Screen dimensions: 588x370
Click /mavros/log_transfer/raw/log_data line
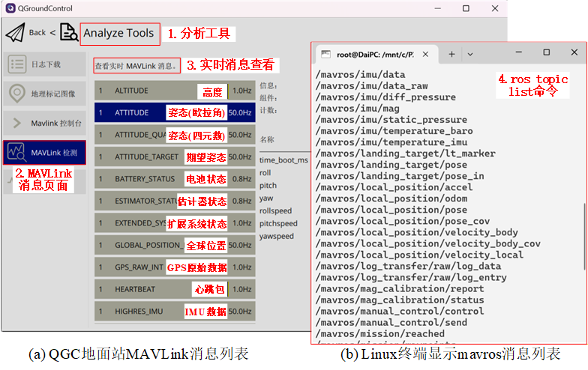[x=408, y=266]
